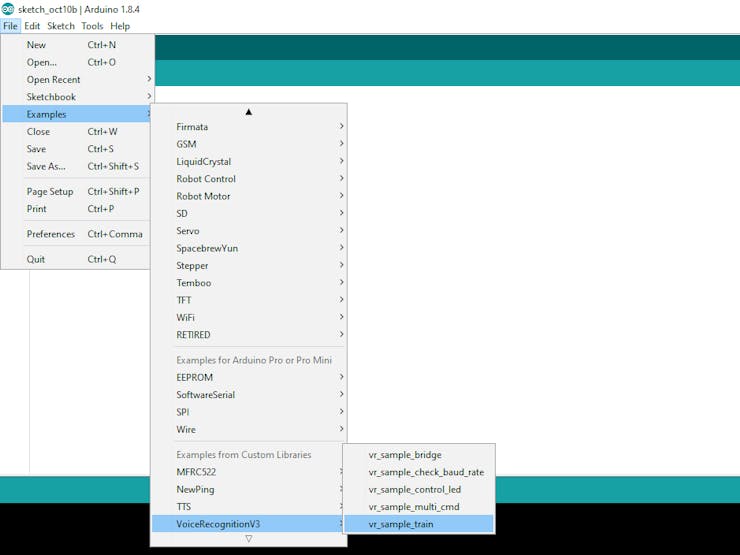Open the SPI examples submenu
740x555 pixels.
(x=249, y=412)
